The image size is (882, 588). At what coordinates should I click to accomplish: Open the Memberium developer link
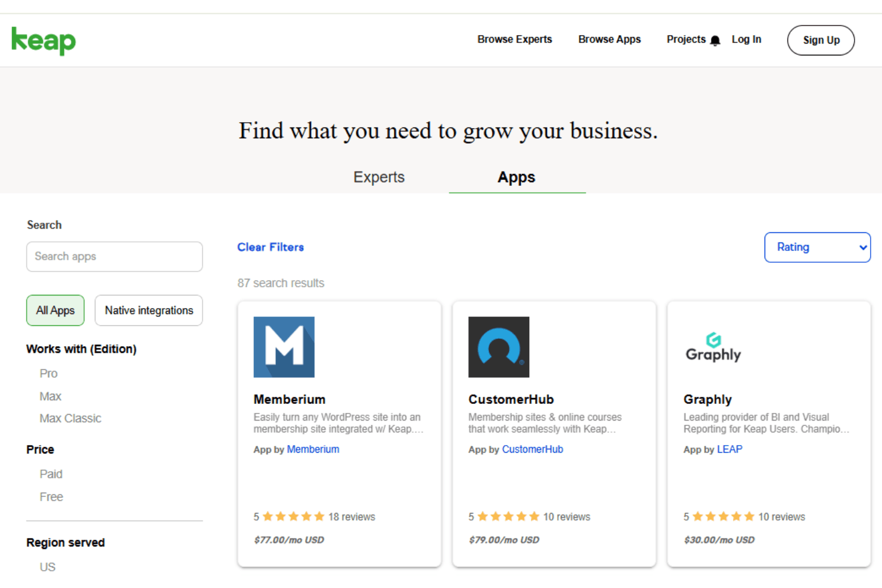pos(313,449)
